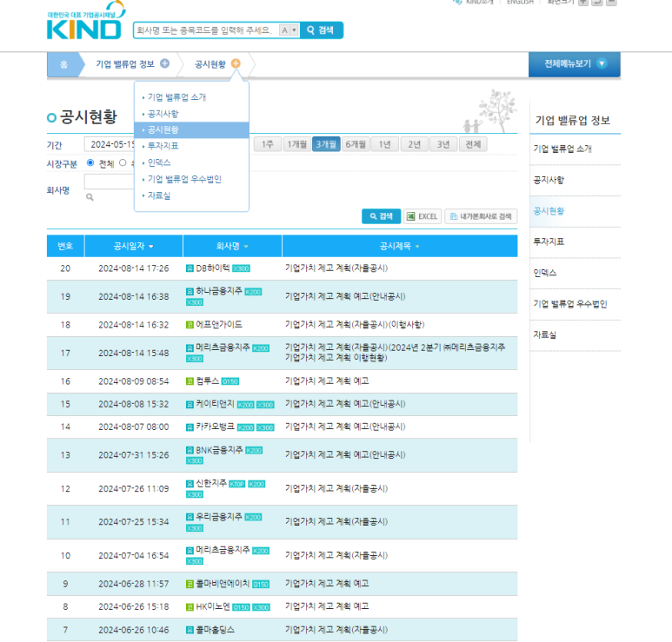The image size is (672, 642).
Task: Open DB하이텍 disclosure 기업가치 제고 계획(자율공시)
Action: click(336, 268)
